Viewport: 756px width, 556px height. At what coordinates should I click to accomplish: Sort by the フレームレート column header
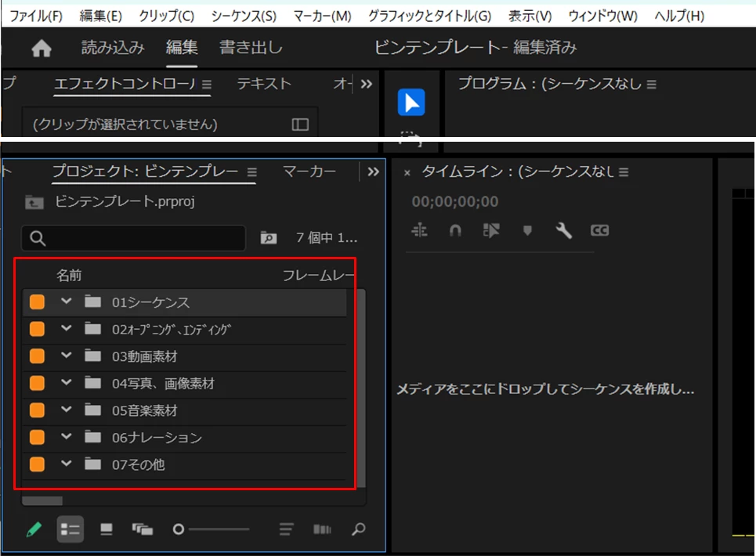318,276
